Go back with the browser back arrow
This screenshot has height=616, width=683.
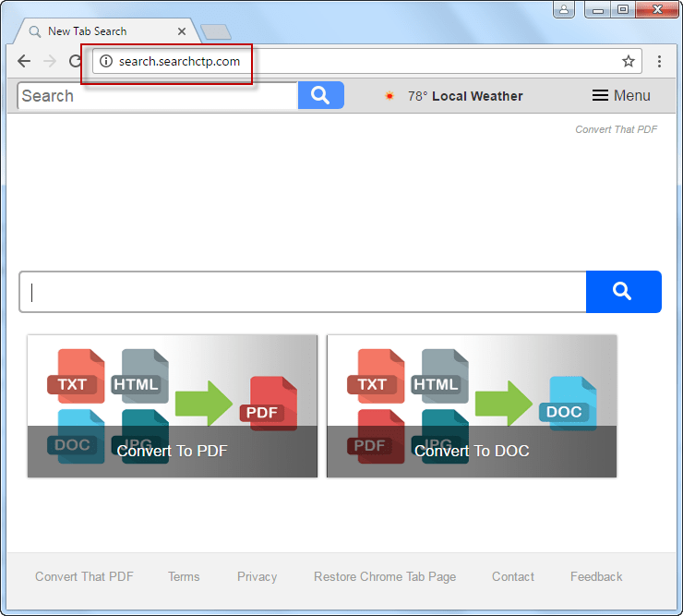click(x=24, y=61)
